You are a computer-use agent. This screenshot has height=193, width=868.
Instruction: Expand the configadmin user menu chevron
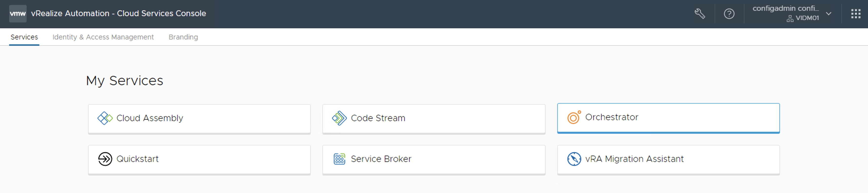(x=829, y=14)
